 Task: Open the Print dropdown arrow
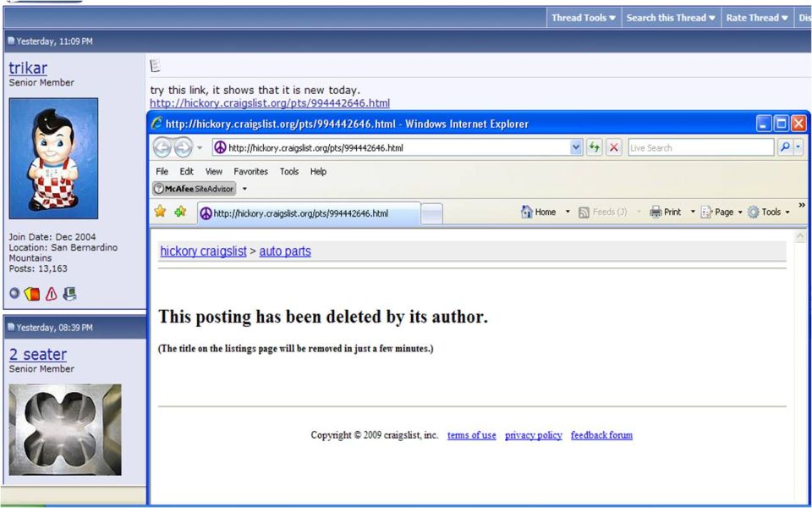click(693, 212)
